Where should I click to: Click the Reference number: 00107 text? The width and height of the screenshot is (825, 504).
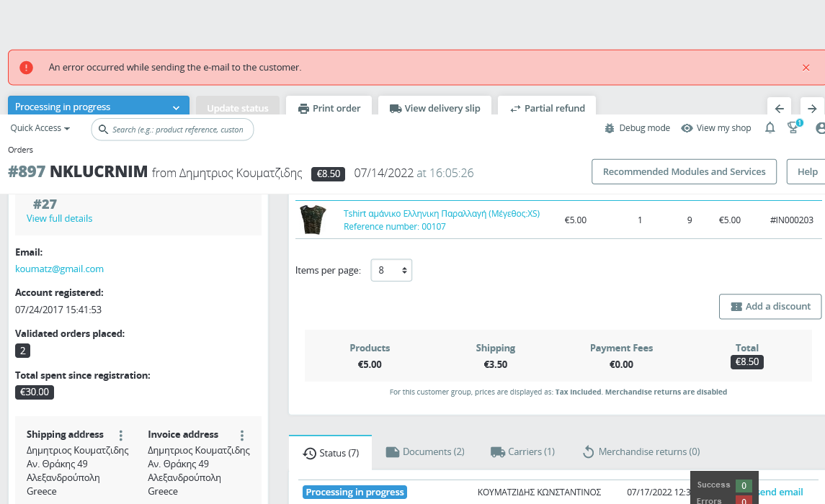point(395,227)
